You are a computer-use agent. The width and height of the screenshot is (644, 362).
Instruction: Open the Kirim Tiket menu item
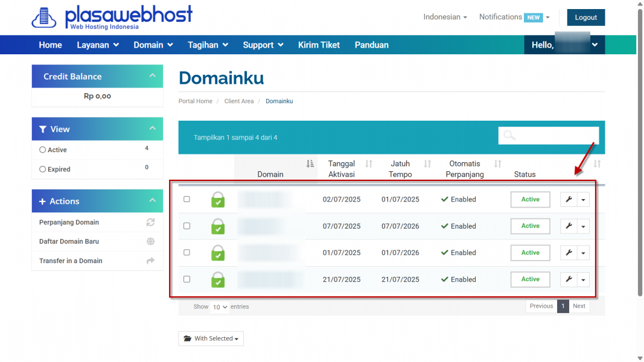coord(319,45)
